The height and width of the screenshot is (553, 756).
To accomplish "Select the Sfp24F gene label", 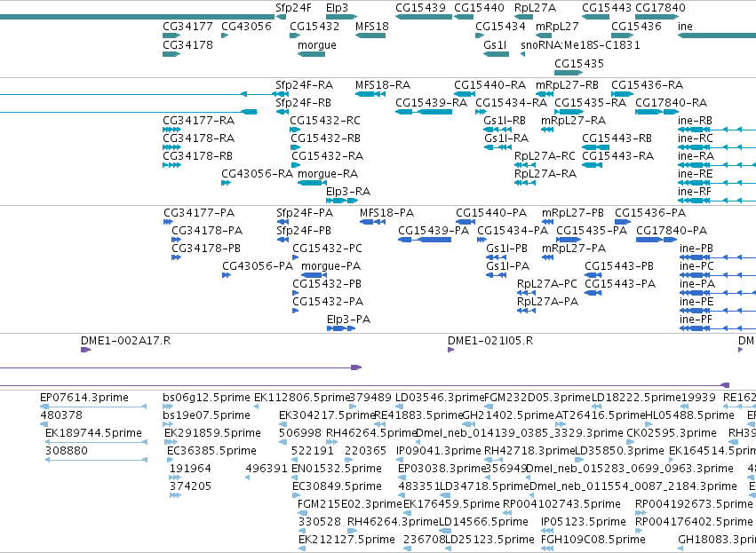I will coord(293,8).
